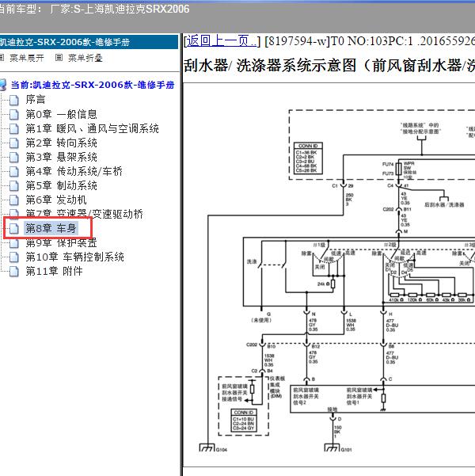Image resolution: width=475 pixels, height=476 pixels.
Task: Click the 返回上一页 link
Action: [x=221, y=40]
